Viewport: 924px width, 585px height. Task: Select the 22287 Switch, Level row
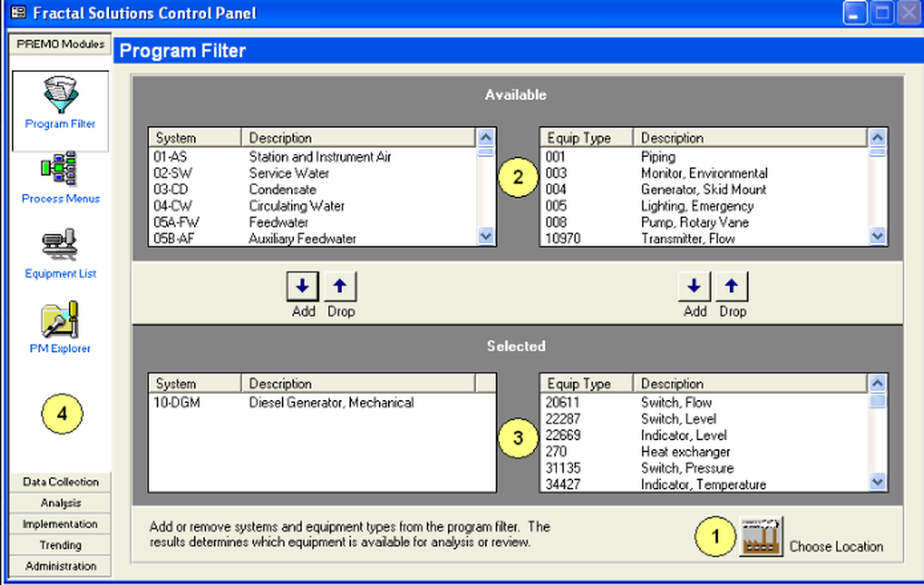click(704, 419)
